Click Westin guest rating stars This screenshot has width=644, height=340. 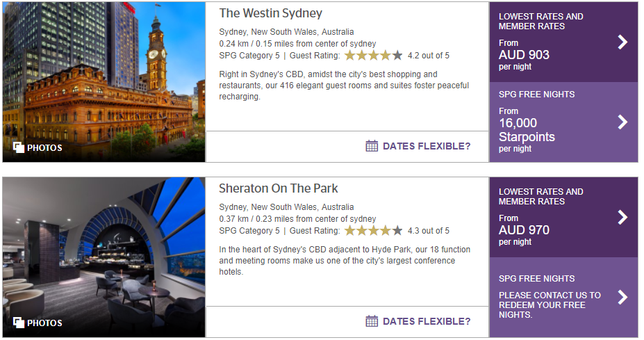click(373, 56)
